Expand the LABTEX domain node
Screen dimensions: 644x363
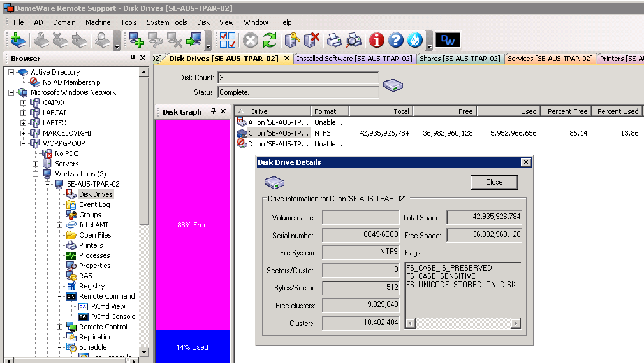24,123
